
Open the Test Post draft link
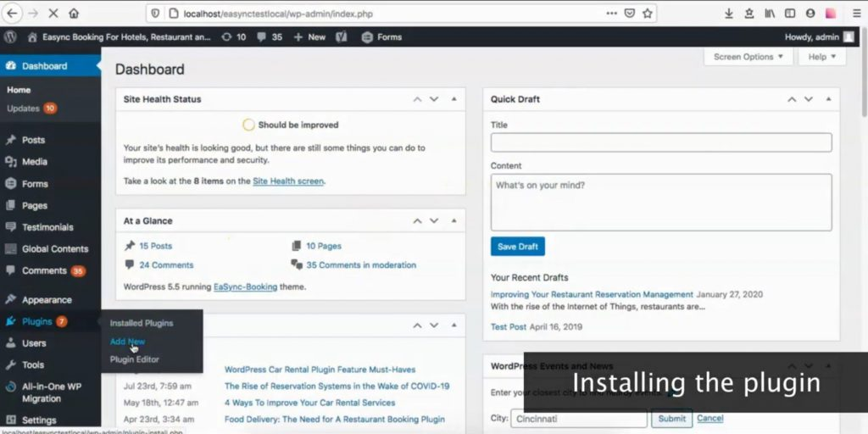[509, 326]
